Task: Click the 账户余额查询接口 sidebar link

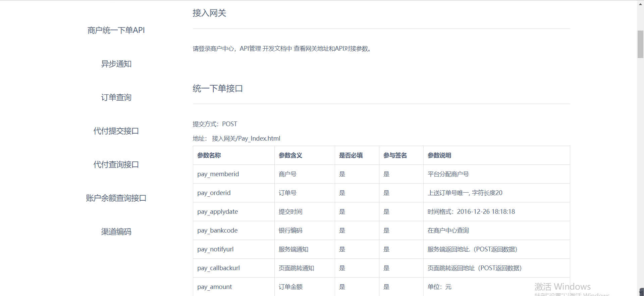Action: [x=116, y=198]
